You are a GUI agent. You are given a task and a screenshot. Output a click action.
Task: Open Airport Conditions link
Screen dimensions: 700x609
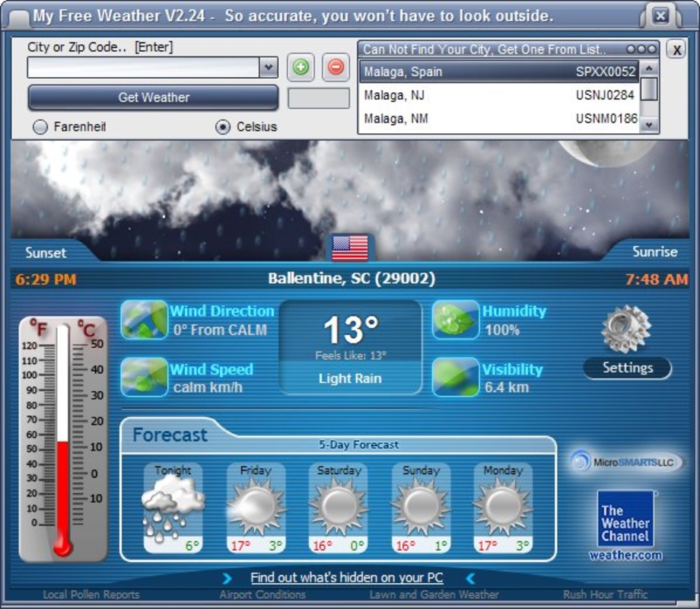(262, 595)
